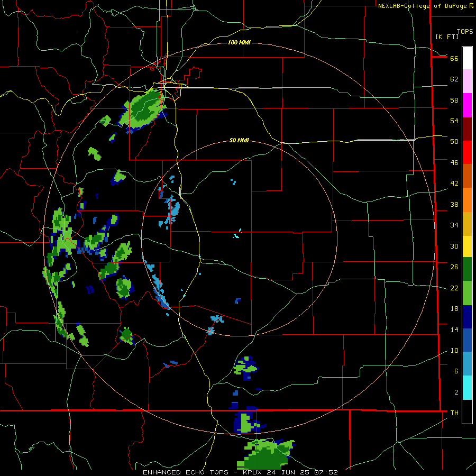The width and height of the screenshot is (476, 476).
Task: Click the bright red legend swatch
Action: coord(467,152)
